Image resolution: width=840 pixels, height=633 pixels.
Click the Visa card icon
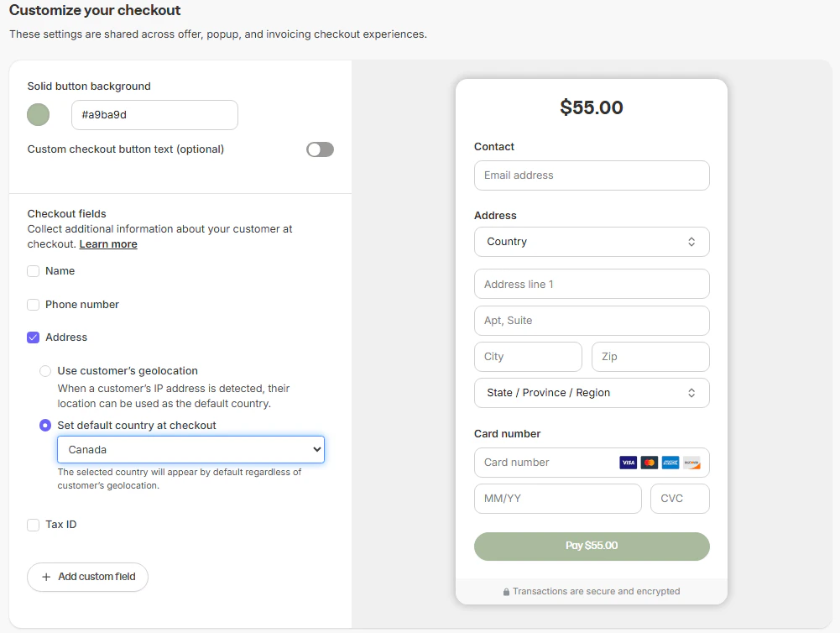628,463
